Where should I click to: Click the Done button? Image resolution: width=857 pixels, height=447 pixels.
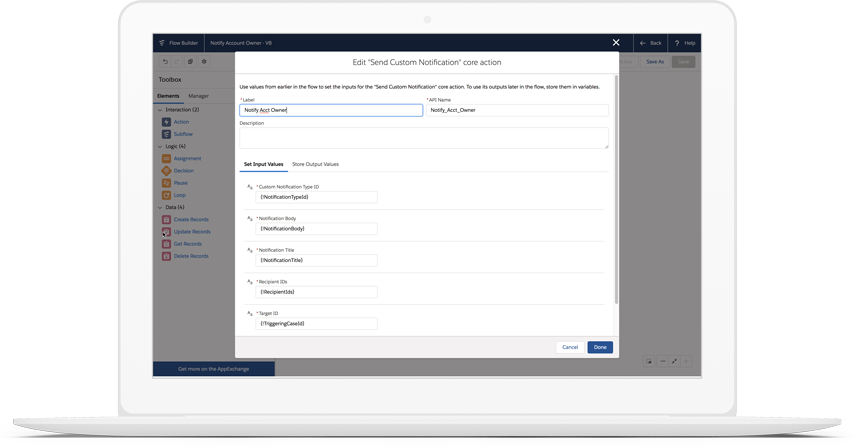pyautogui.click(x=600, y=347)
